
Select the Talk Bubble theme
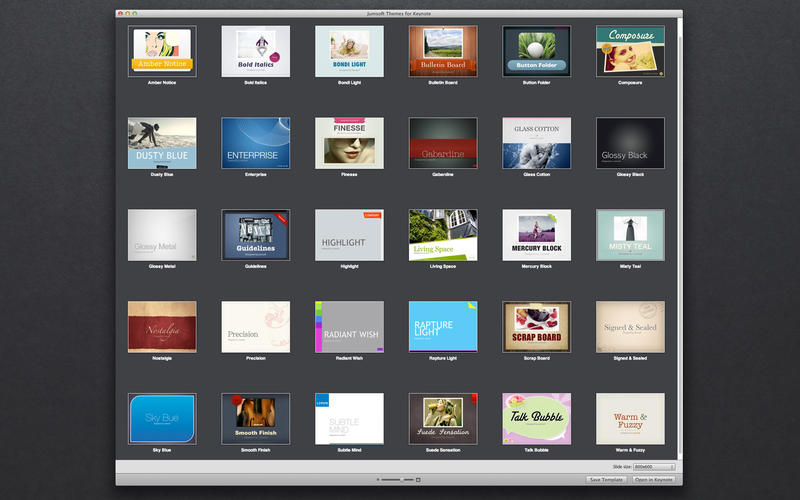[537, 419]
